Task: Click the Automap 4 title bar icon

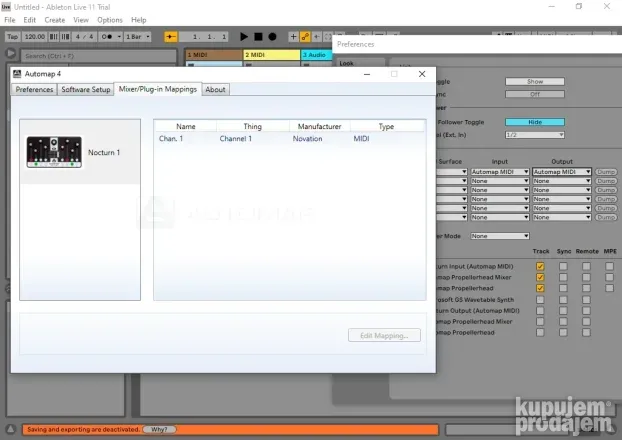Action: point(17,74)
